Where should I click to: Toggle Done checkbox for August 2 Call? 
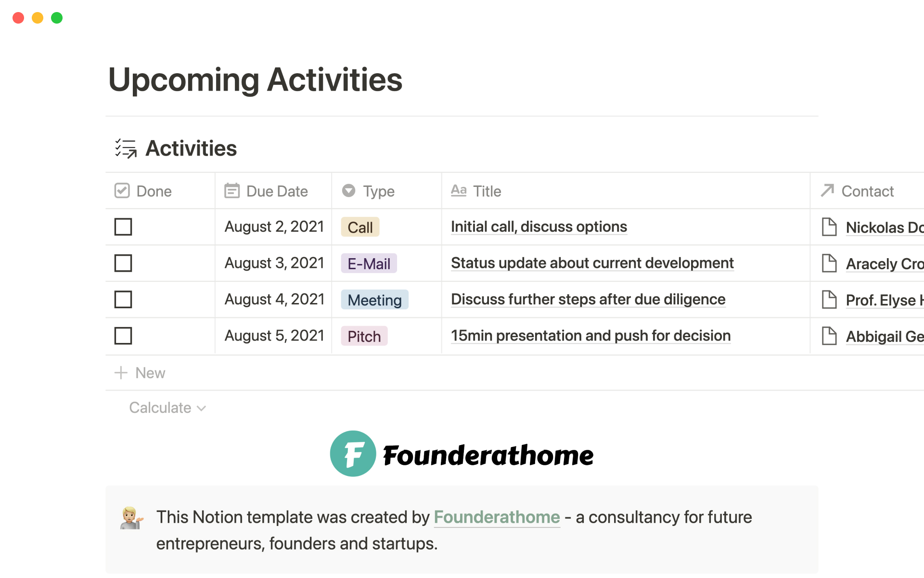[124, 226]
